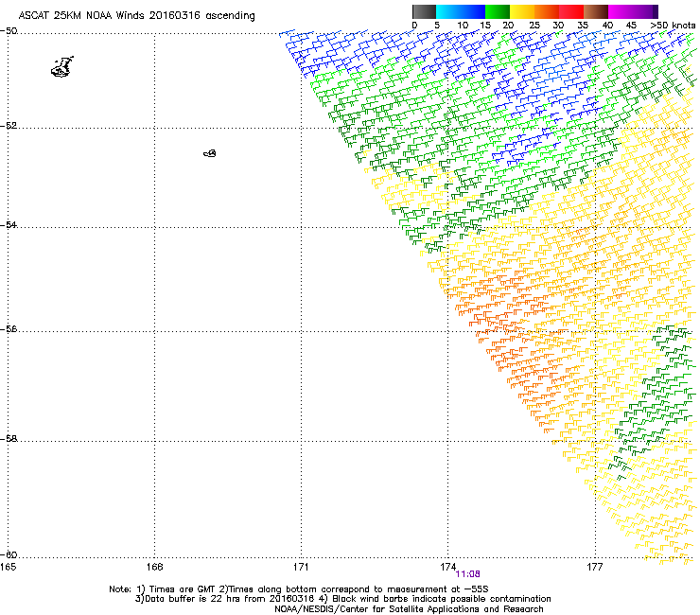Click the purple '11:08' overpass time label

(467, 574)
